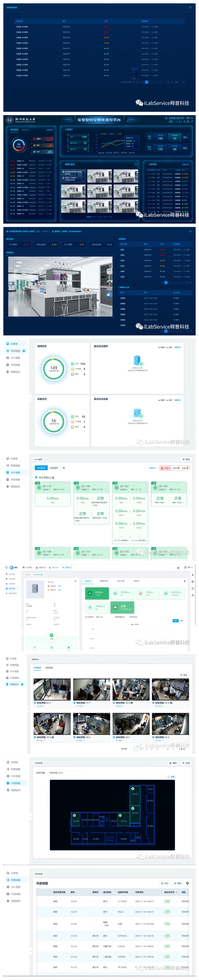
Task: Collapse the sidebar on the 房间状态 dashboard page
Action: click(30, 399)
